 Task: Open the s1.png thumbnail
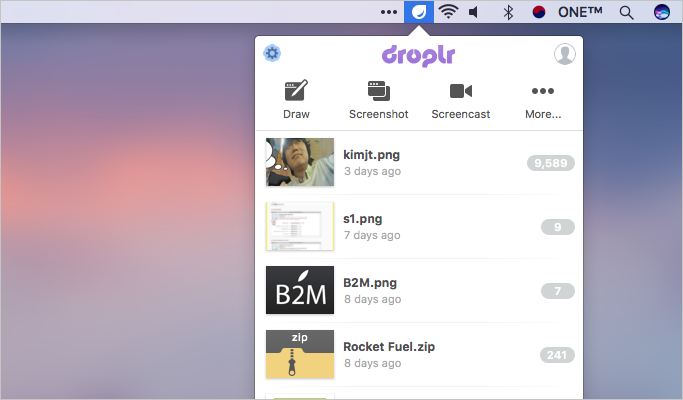point(300,226)
